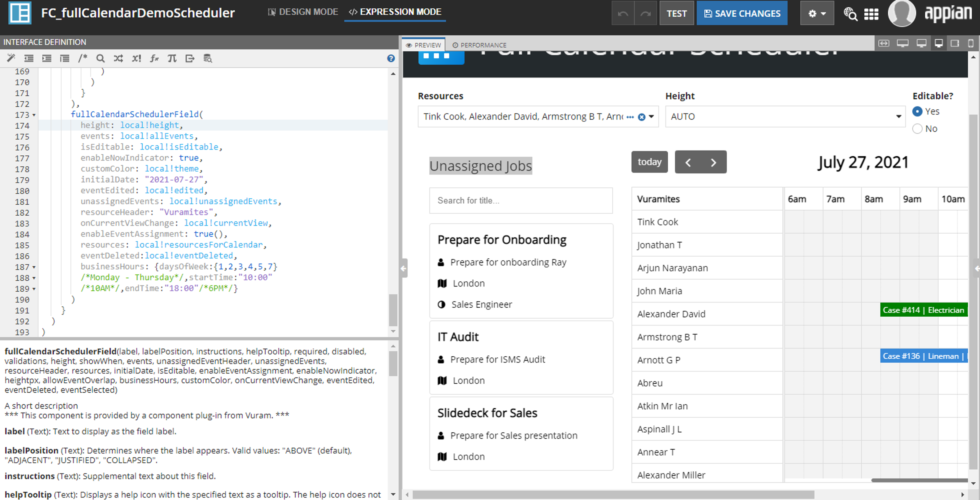Go to the next day in calendar
Viewport: 980px width, 500px height.
[713, 162]
